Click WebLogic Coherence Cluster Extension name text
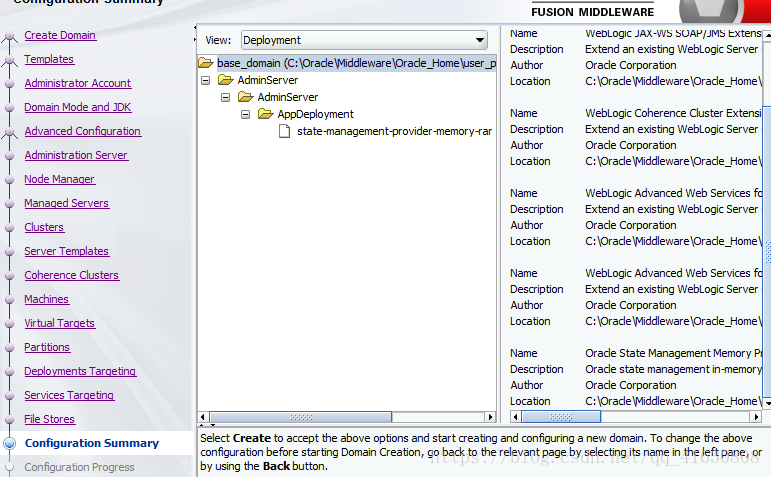The height and width of the screenshot is (477, 771). 673,114
